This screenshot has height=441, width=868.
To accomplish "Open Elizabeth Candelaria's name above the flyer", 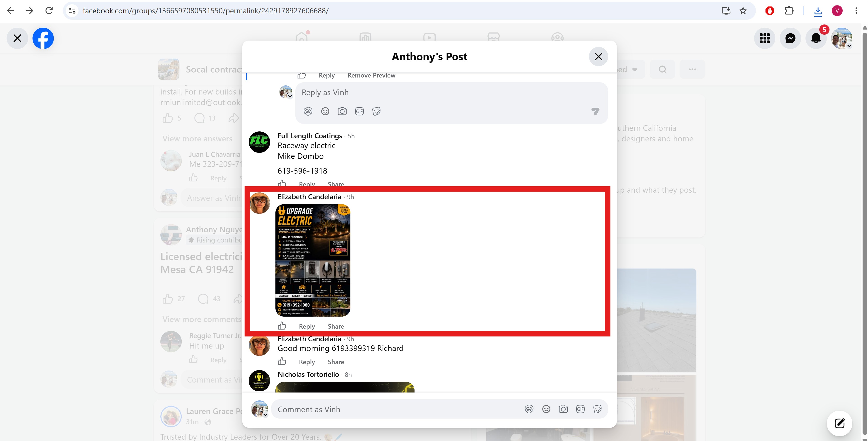I will 309,197.
